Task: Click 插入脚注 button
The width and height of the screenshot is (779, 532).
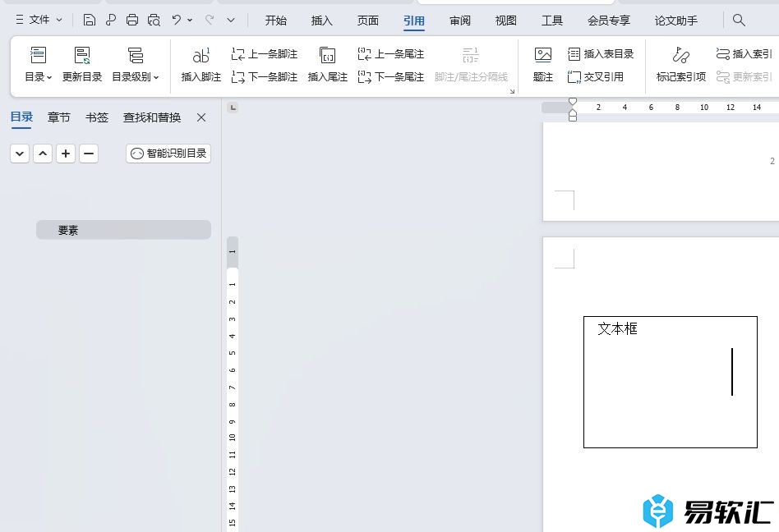Action: [201, 64]
